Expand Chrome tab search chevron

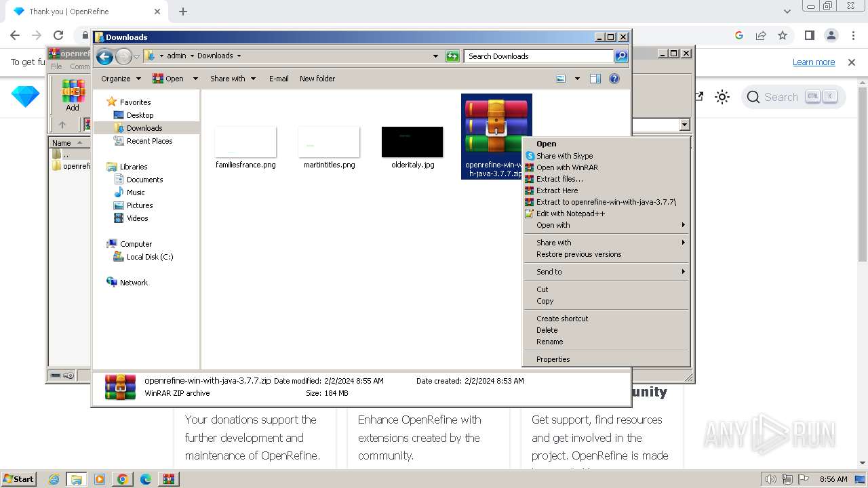click(x=787, y=12)
